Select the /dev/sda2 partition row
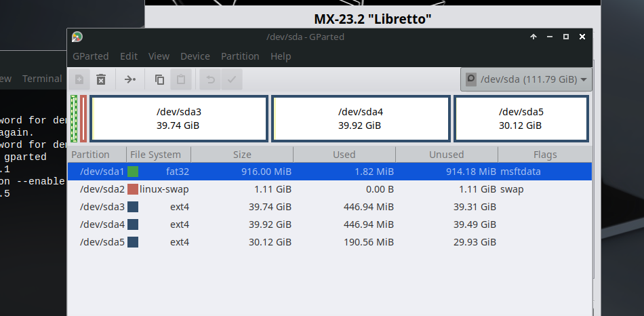Image resolution: width=644 pixels, height=316 pixels. tap(330, 189)
